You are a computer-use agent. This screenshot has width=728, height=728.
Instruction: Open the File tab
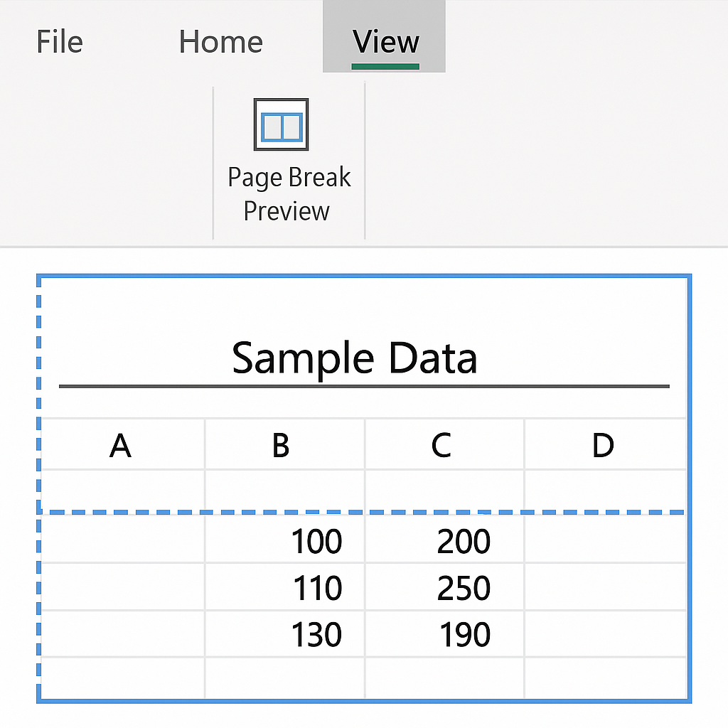point(60,42)
